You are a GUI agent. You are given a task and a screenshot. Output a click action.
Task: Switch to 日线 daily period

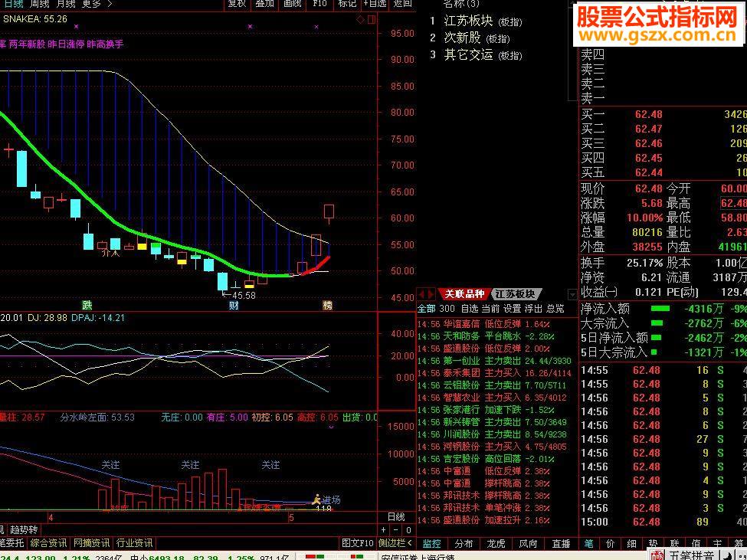click(x=13, y=4)
